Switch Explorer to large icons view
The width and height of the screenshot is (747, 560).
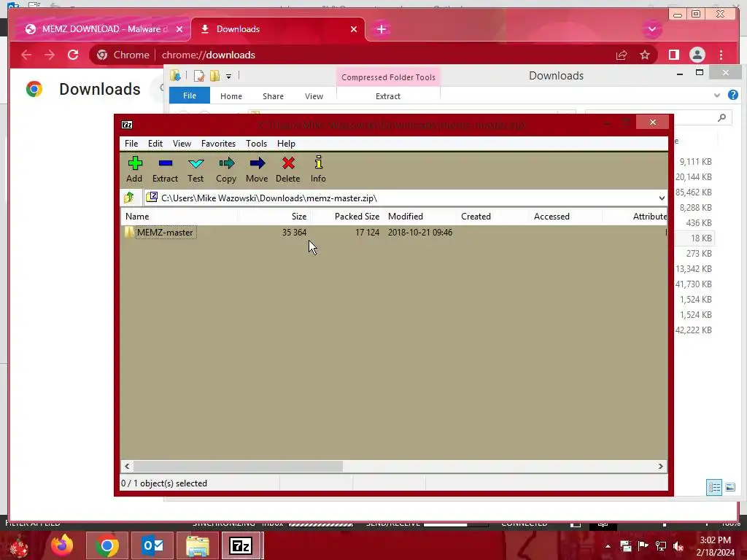point(729,487)
